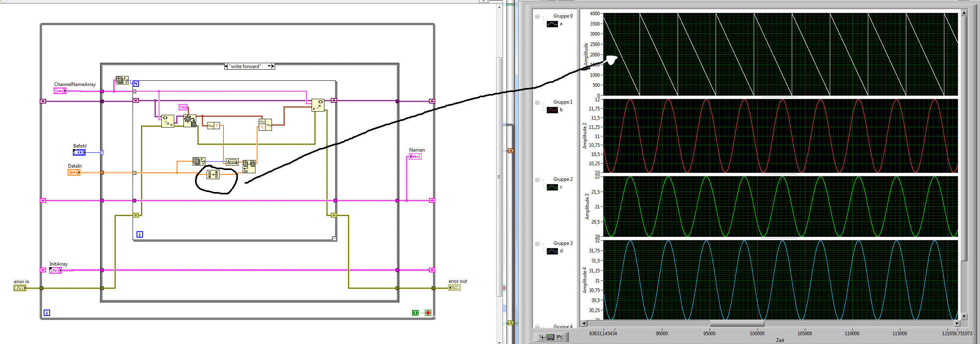Select the "Gruppe 3" tree label
The image size is (980, 344).
tap(563, 243)
